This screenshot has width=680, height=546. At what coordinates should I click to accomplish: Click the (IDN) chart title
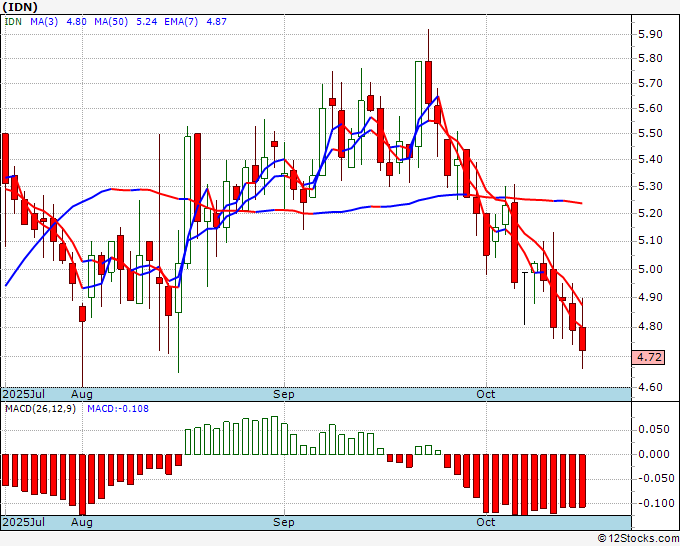20,7
